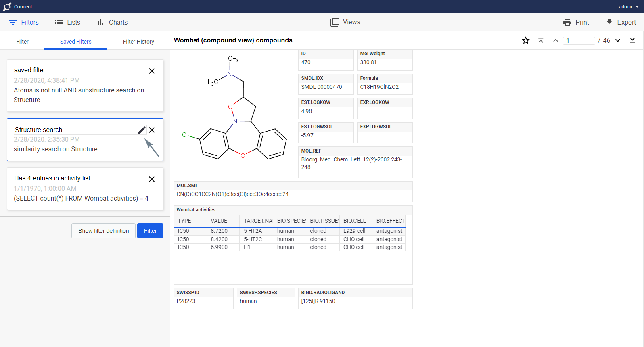This screenshot has width=644, height=347.
Task: Click Show filter definition button
Action: (104, 231)
